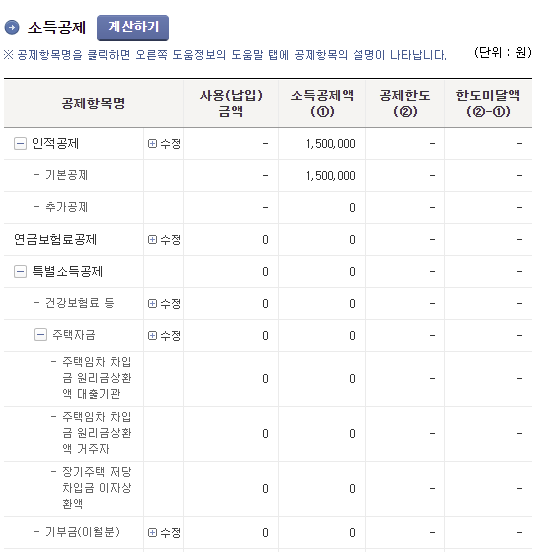Click the blue arrow icon beside 소득공제
Viewport: 537px width, 552px height.
pos(12,27)
